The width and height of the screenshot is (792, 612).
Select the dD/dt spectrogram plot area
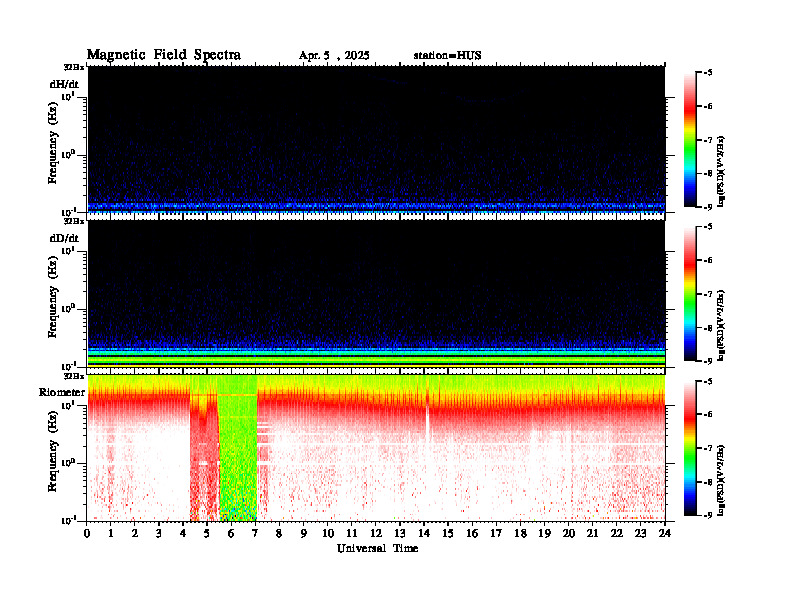[x=376, y=294]
